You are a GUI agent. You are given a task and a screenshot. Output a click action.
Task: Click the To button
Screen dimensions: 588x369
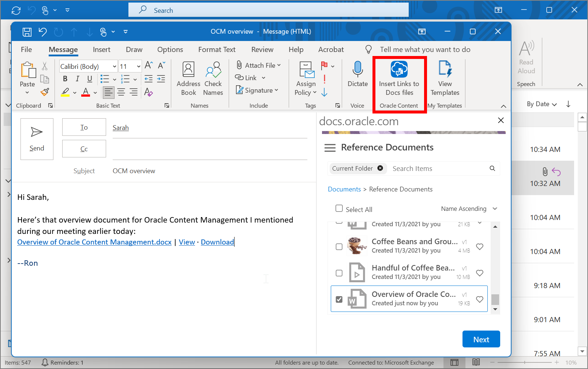(84, 127)
